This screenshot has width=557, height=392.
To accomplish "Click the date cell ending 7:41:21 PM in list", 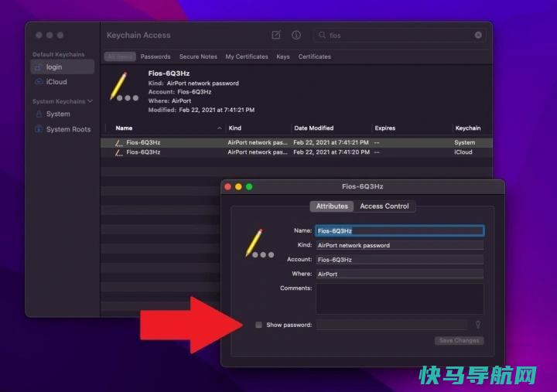I will click(331, 143).
